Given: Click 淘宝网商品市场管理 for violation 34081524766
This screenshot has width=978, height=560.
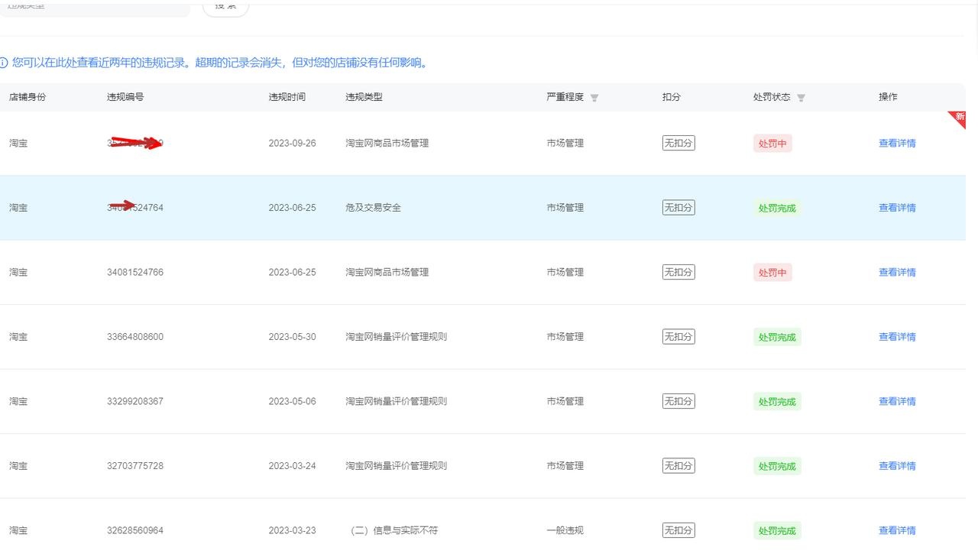Looking at the screenshot, I should point(387,272).
